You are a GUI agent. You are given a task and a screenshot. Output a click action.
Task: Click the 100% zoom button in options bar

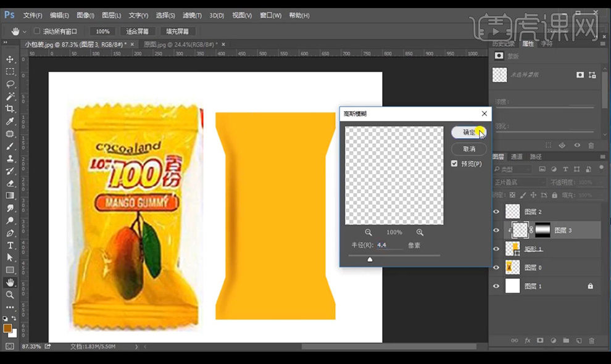pyautogui.click(x=102, y=31)
